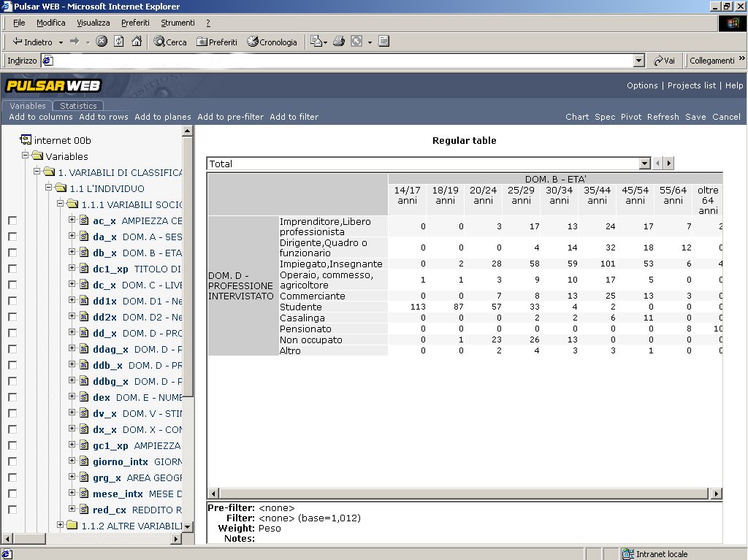
Task: Click the ac_x variable type icon
Action: click(84, 220)
